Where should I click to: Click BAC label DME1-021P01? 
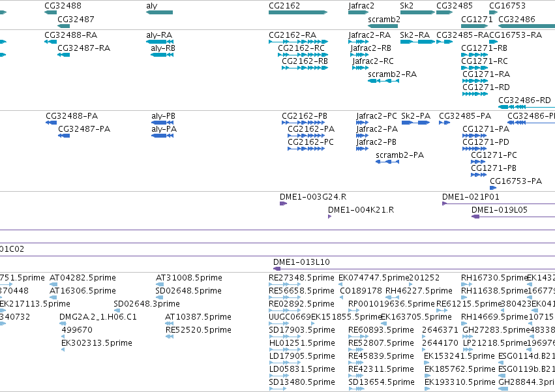coord(470,197)
